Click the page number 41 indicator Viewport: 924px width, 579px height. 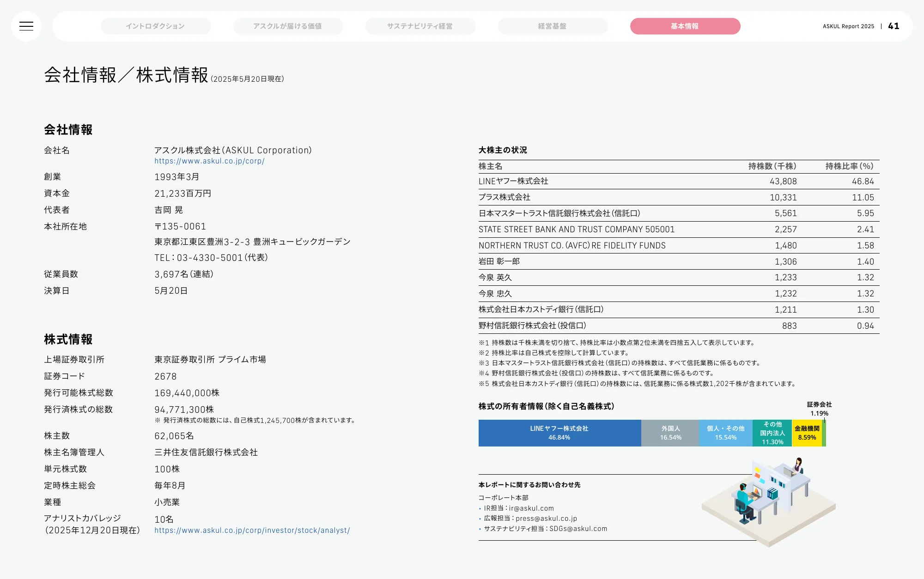[x=894, y=26]
